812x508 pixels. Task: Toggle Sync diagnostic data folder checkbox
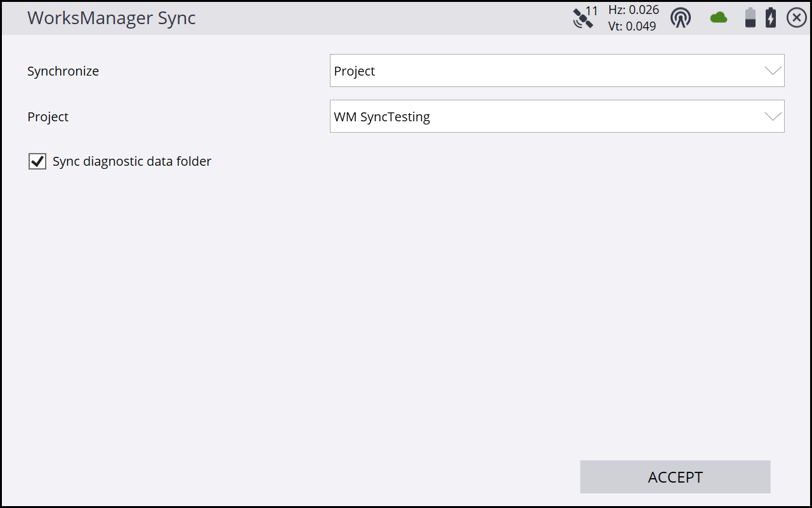[37, 161]
